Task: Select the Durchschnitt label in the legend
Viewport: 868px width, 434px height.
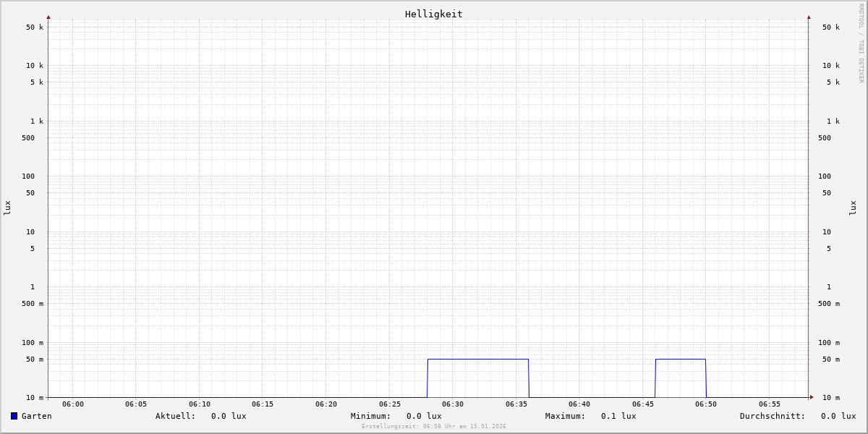Action: click(x=773, y=416)
